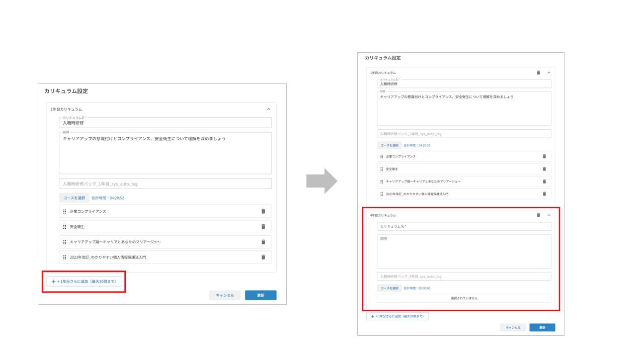Click drag handle for キャリアアップ論 in left panel
This screenshot has width=644, height=362.
(x=65, y=242)
